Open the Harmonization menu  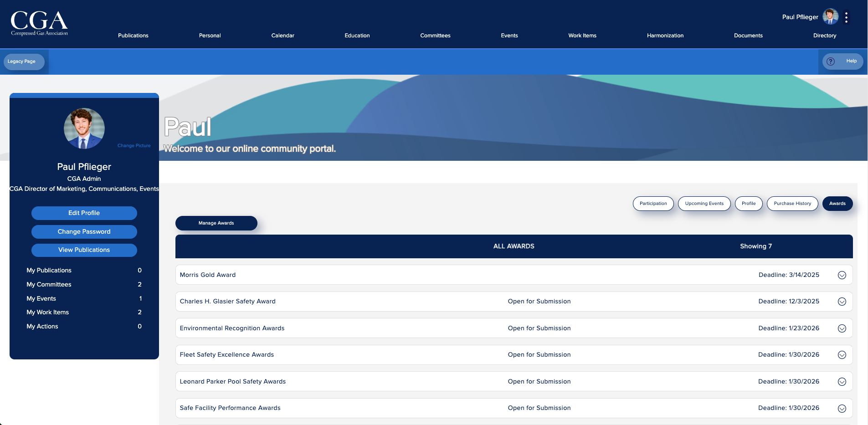tap(665, 36)
